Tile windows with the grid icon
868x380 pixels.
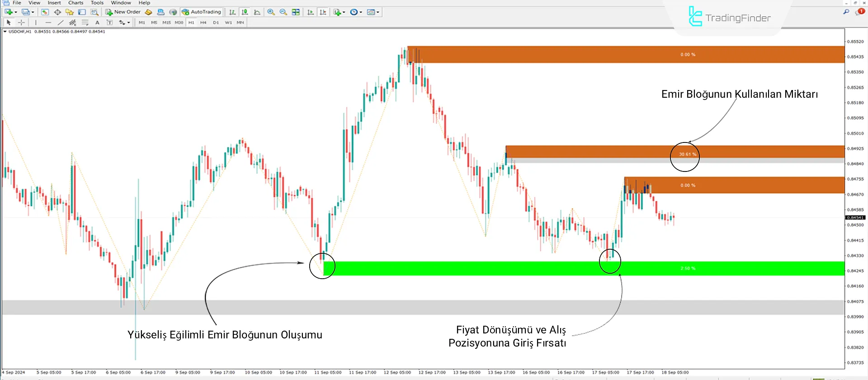(x=296, y=12)
